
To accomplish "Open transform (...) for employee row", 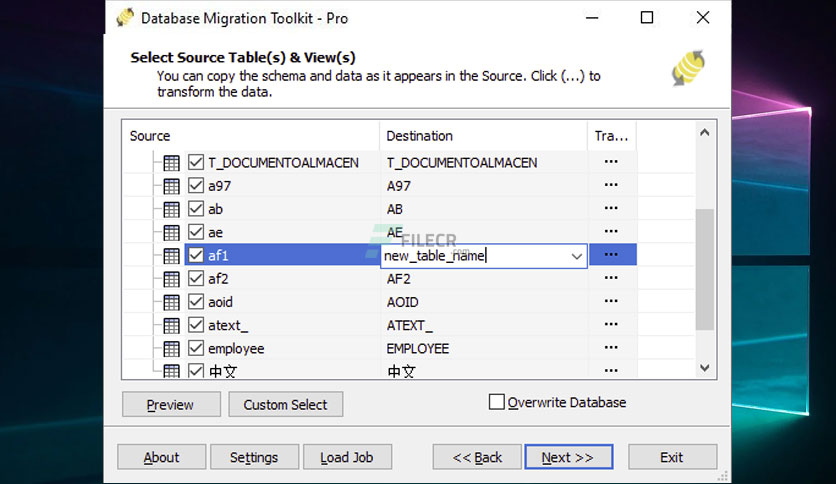I will (611, 348).
